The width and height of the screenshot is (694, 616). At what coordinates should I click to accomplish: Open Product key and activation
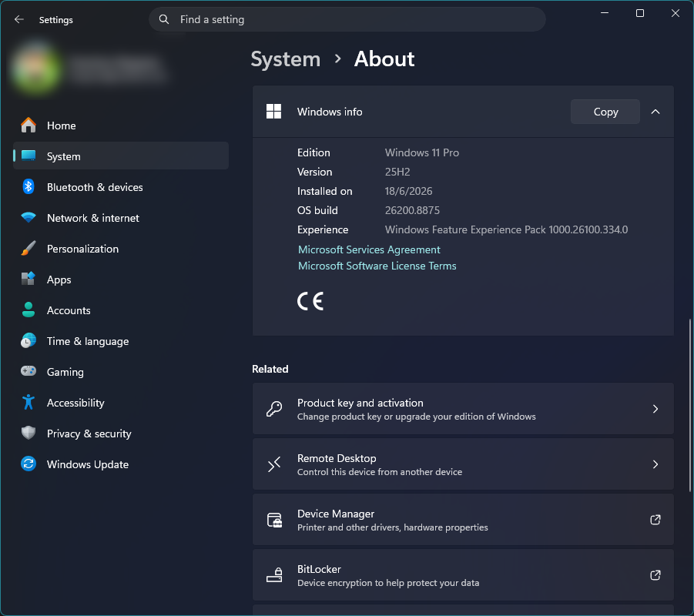[x=463, y=408]
